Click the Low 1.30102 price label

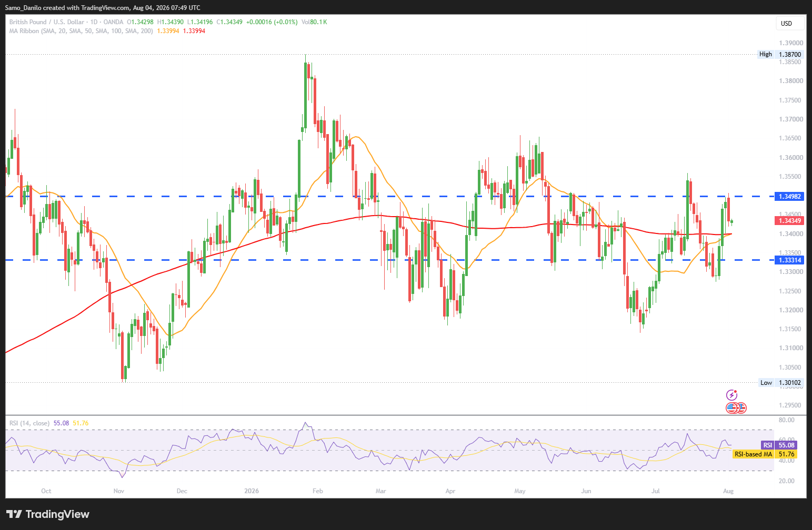tap(781, 383)
